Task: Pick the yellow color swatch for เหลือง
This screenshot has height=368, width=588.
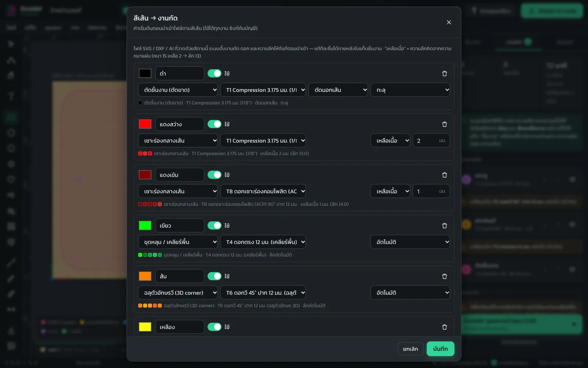Action: (145, 327)
